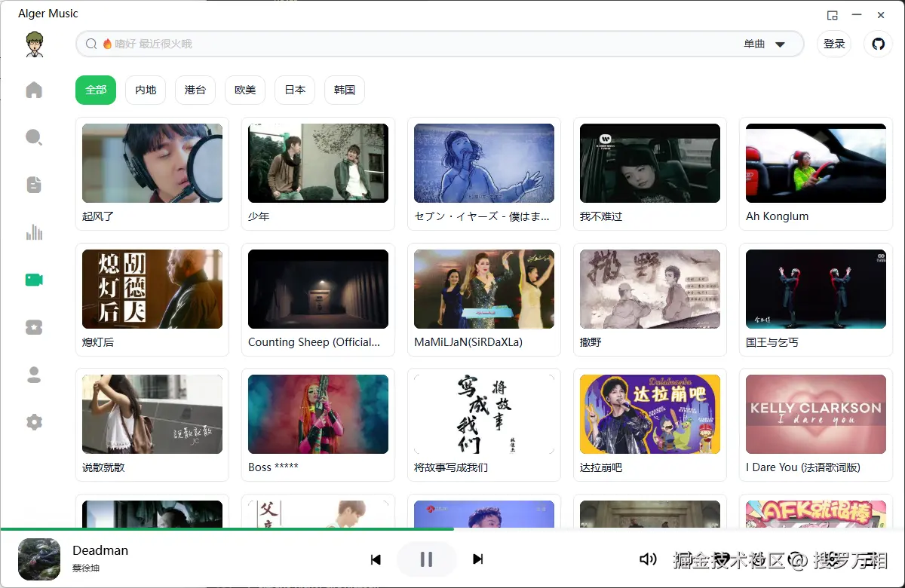Select the 韩国 category tab
Viewport: 905px width, 588px height.
(x=345, y=90)
